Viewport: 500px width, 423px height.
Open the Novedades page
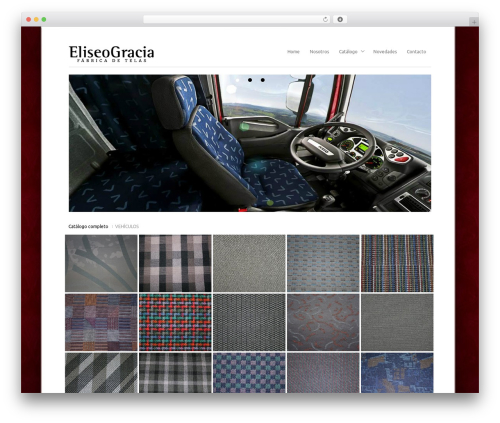point(385,52)
